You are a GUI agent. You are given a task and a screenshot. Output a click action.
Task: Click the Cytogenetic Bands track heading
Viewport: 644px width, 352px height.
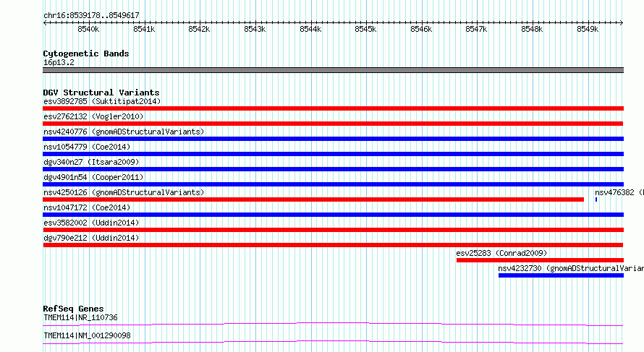[x=86, y=53]
